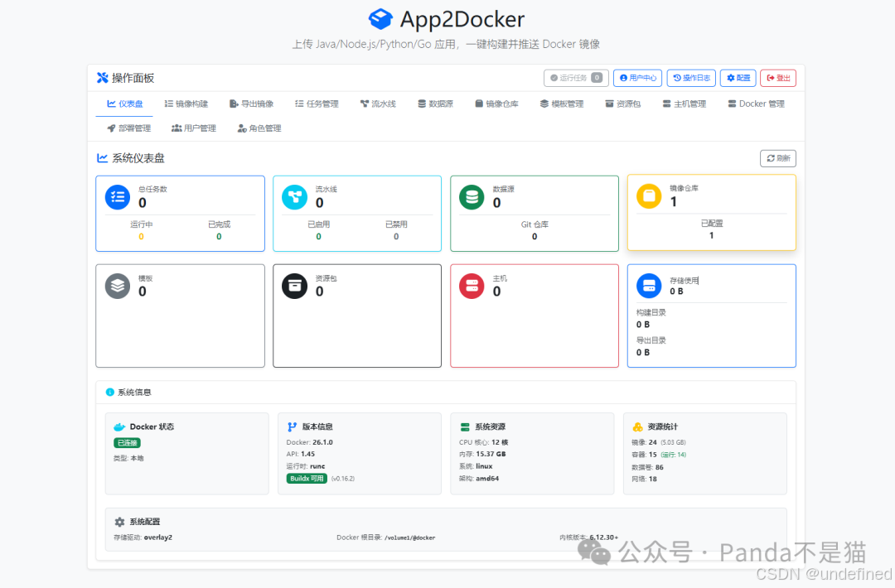The image size is (895, 588).
Task: Click the overlay2 storage driver value
Action: (157, 537)
